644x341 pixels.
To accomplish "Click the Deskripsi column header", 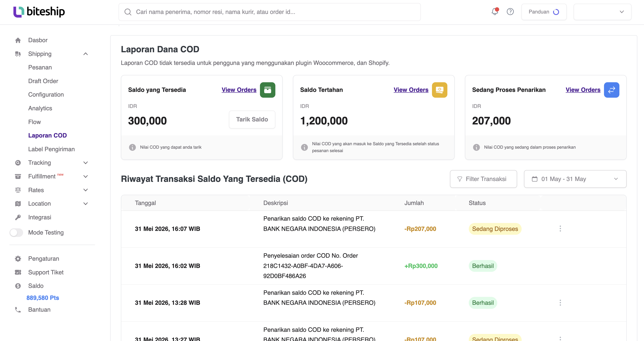I will pyautogui.click(x=276, y=203).
